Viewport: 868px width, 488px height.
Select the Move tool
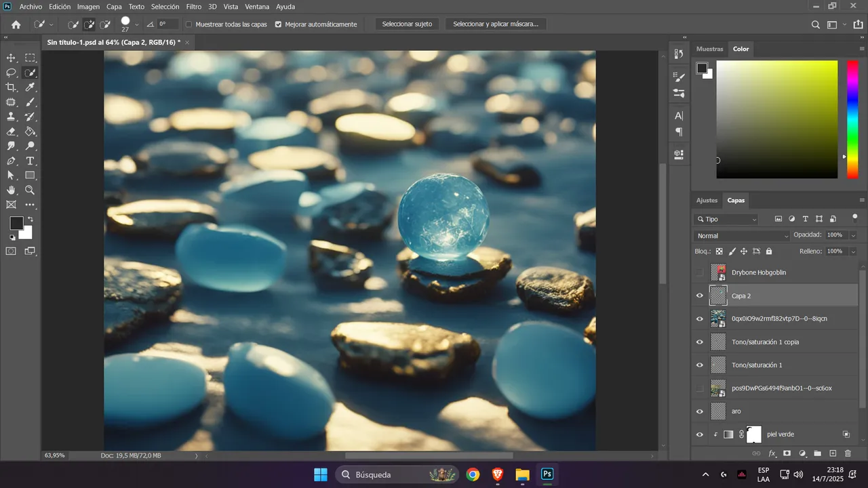pos(12,58)
